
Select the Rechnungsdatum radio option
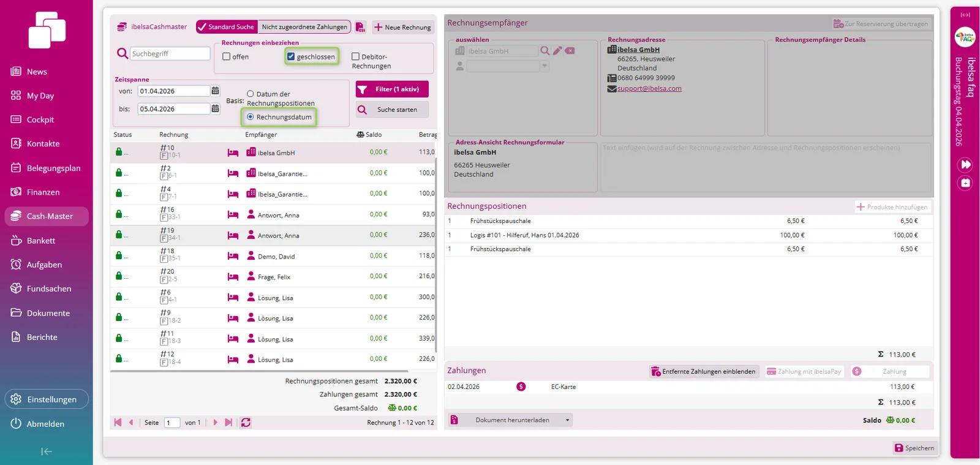pyautogui.click(x=250, y=116)
